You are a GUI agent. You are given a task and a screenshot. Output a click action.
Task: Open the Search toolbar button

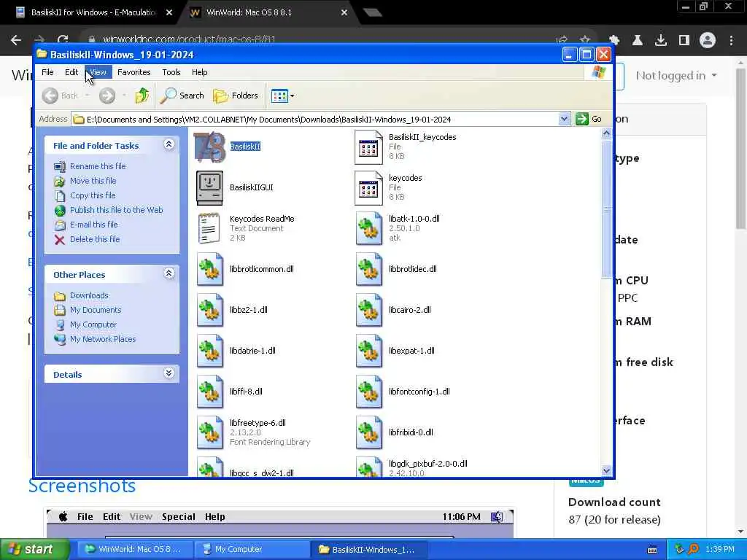(182, 96)
